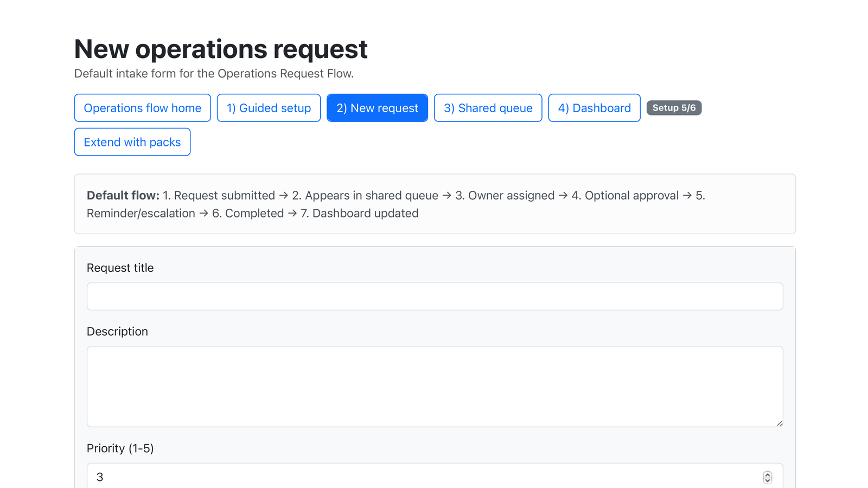Open the Shared queue view
Screen dimensions: 868x488
click(488, 108)
